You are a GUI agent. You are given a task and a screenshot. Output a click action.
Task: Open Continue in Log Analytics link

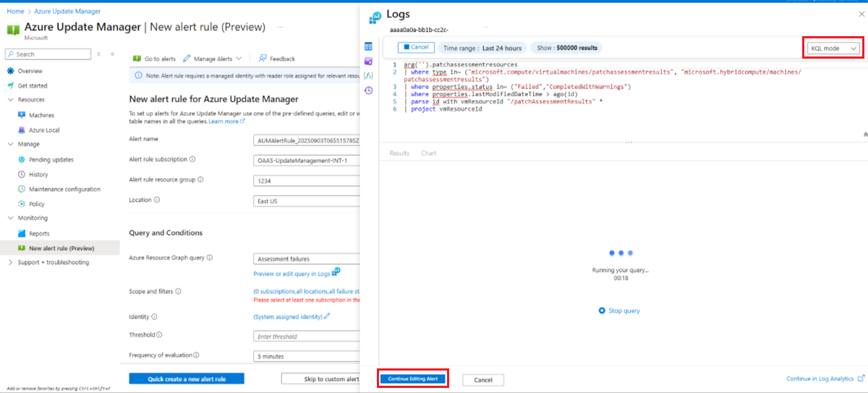(x=825, y=379)
